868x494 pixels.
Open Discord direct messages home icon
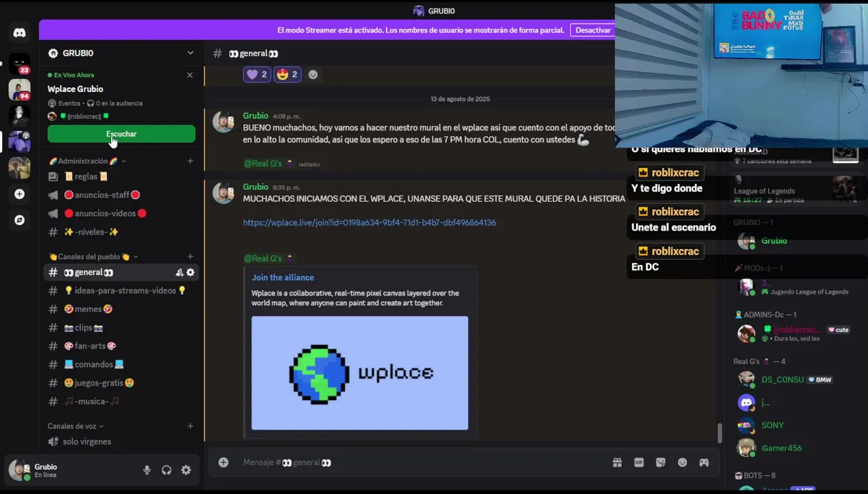click(x=19, y=33)
